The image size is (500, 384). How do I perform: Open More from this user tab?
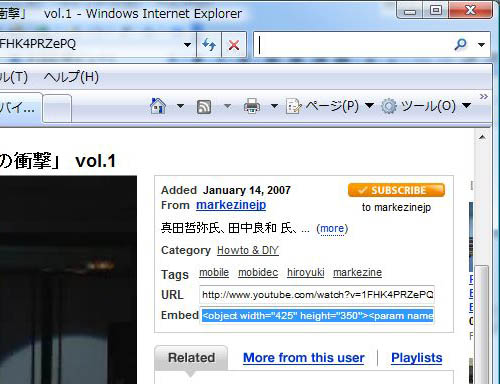tap(304, 358)
